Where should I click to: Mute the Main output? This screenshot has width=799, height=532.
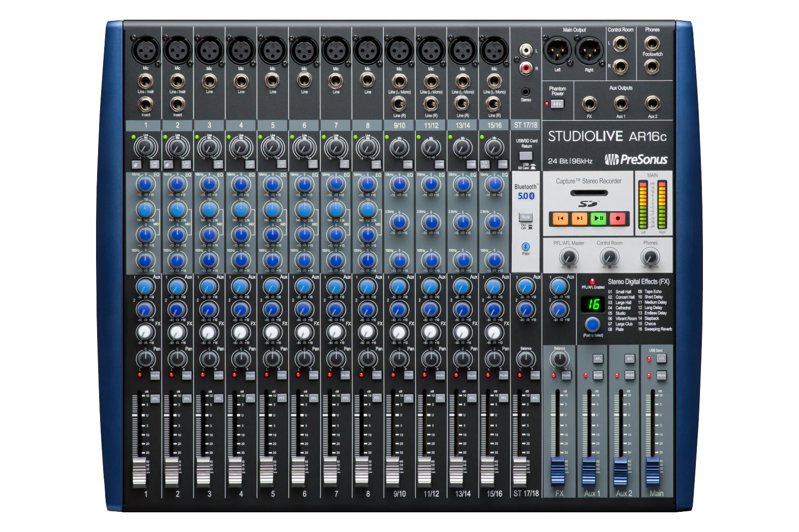[x=661, y=375]
